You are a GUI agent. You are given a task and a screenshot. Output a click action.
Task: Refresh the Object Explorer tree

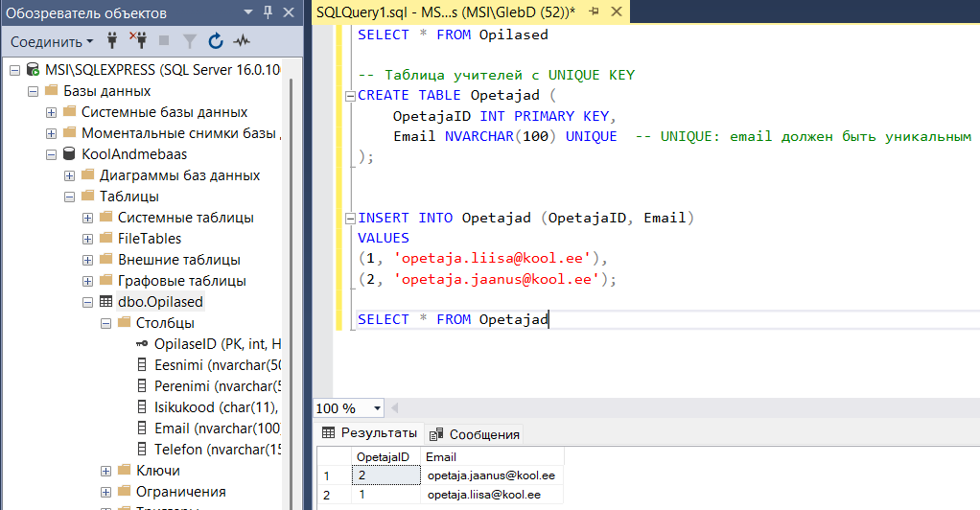(x=216, y=41)
